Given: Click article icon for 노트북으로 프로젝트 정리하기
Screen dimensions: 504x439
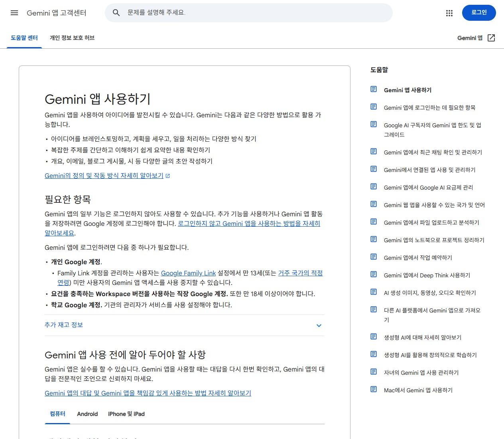Looking at the screenshot, I should [x=374, y=239].
